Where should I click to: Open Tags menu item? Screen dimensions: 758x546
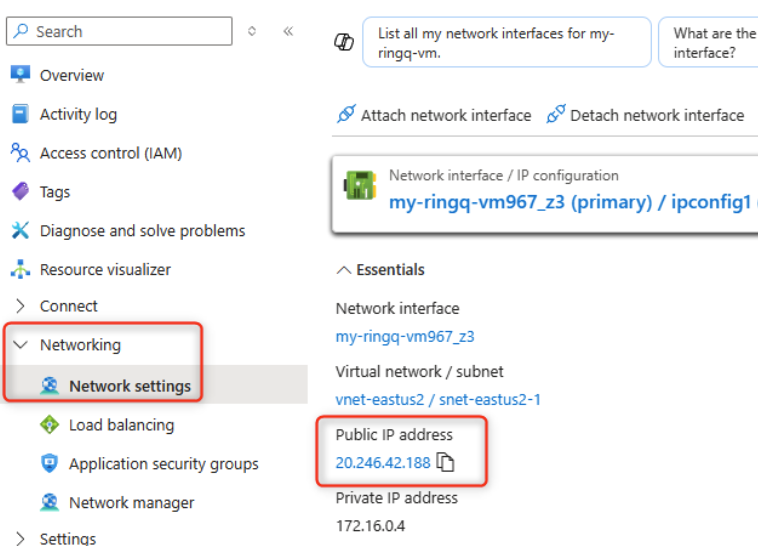click(55, 192)
